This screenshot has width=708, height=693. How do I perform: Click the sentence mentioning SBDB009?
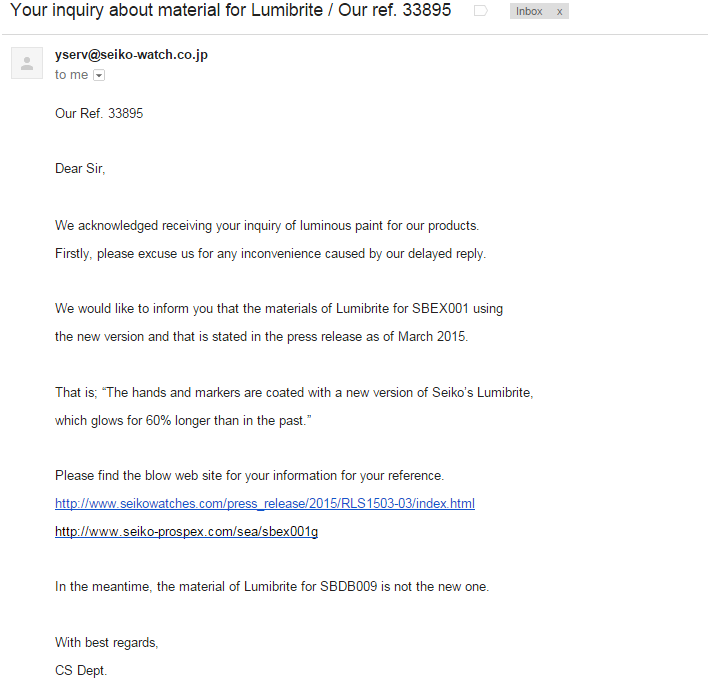272,586
